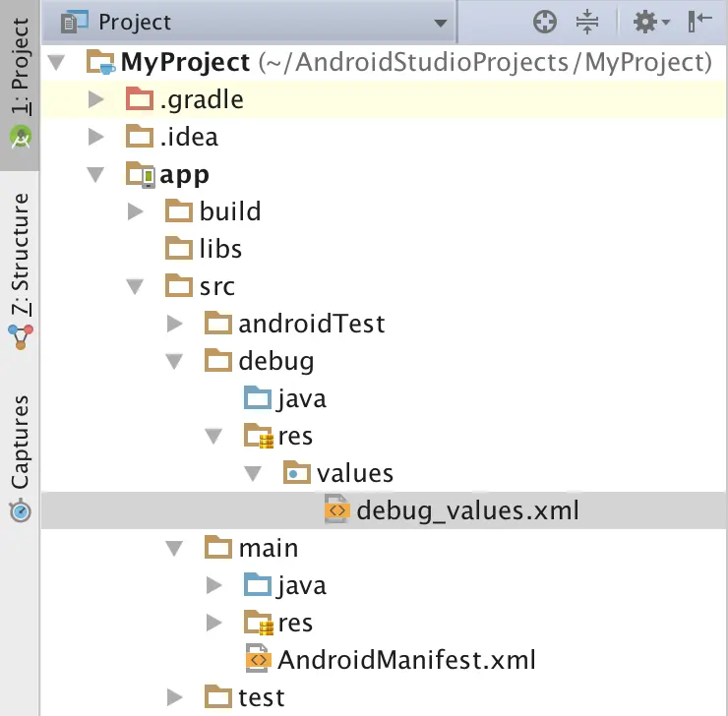Collapse the debug values folder
Screen dimensions: 728x716
pyautogui.click(x=253, y=473)
